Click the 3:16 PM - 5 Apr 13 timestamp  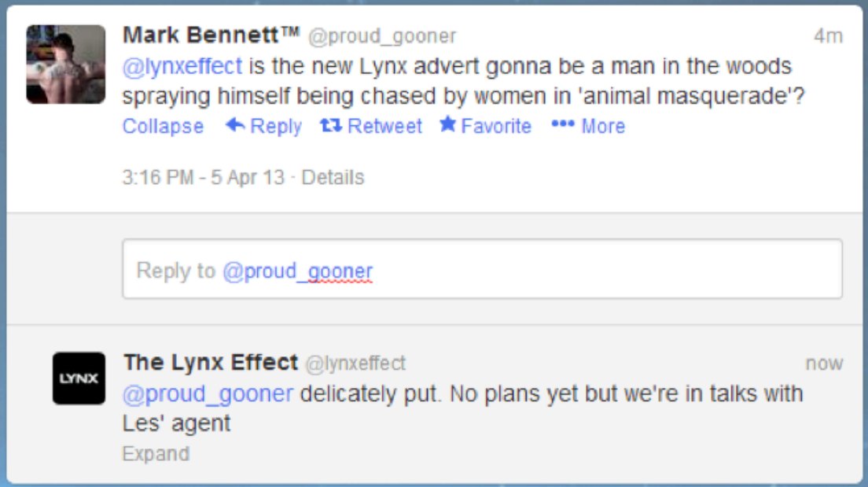[204, 177]
